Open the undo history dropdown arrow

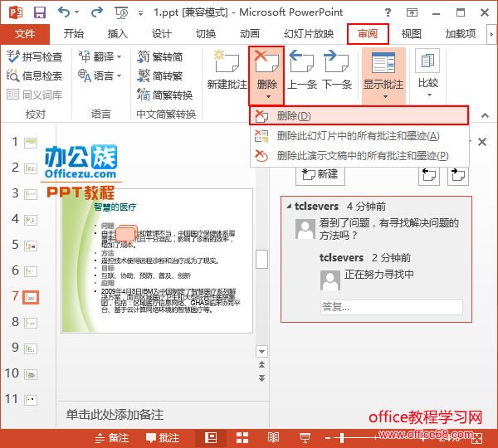tap(76, 12)
